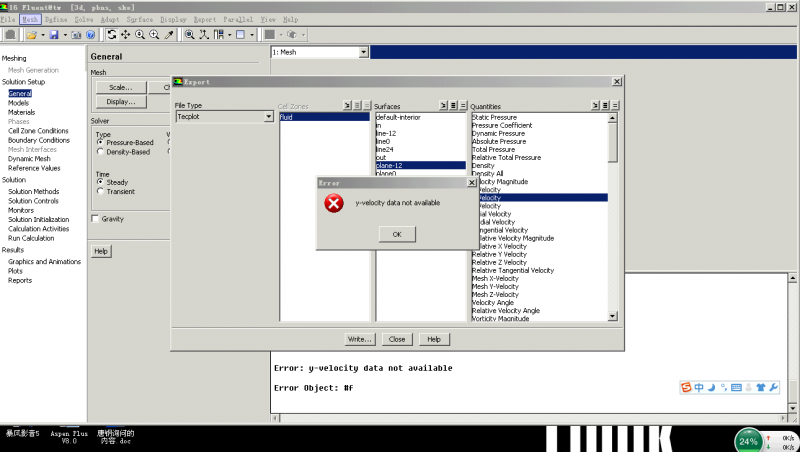Click the Quantities list filter arrow icon
Viewport: 800px width, 452px height.
tap(595, 106)
